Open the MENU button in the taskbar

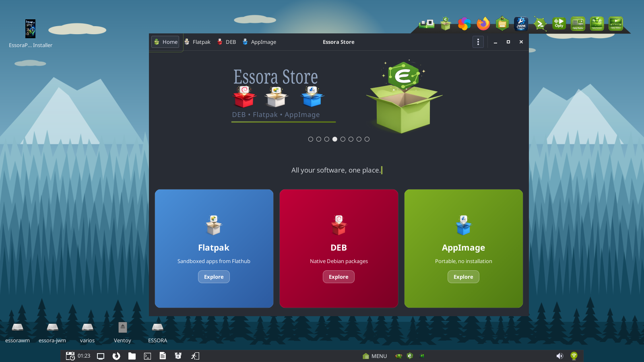[375, 356]
